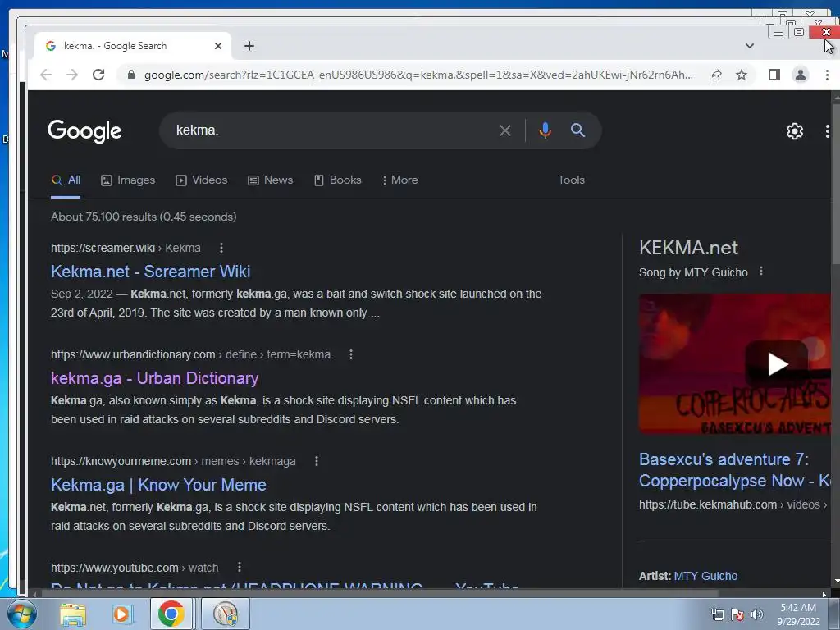Open options for the urbandictionary.com result
This screenshot has width=840, height=630.
tap(351, 354)
